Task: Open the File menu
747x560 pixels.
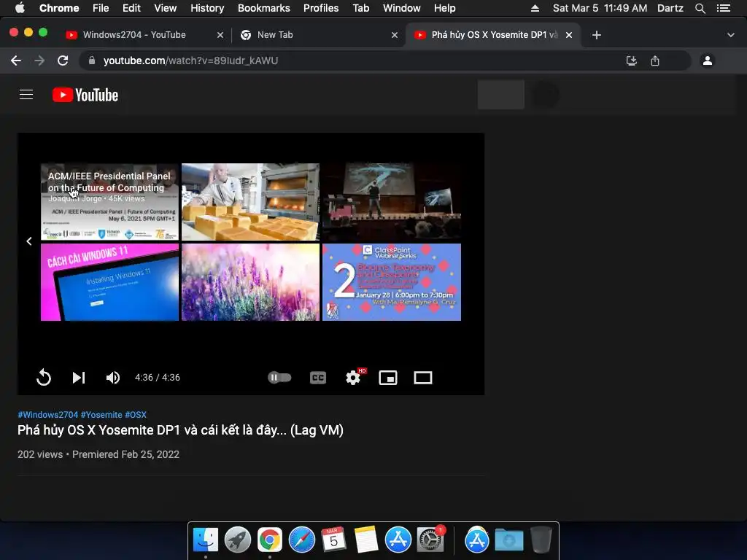Action: (101, 8)
